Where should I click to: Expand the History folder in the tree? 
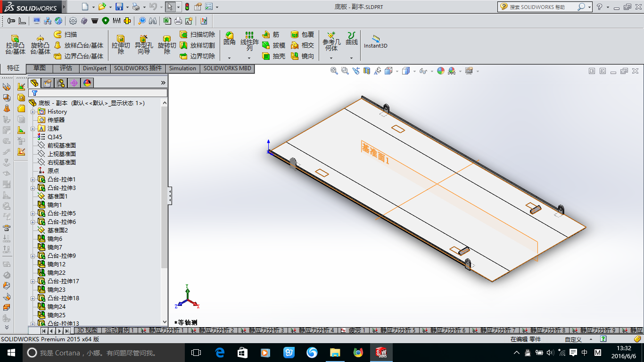[33, 112]
